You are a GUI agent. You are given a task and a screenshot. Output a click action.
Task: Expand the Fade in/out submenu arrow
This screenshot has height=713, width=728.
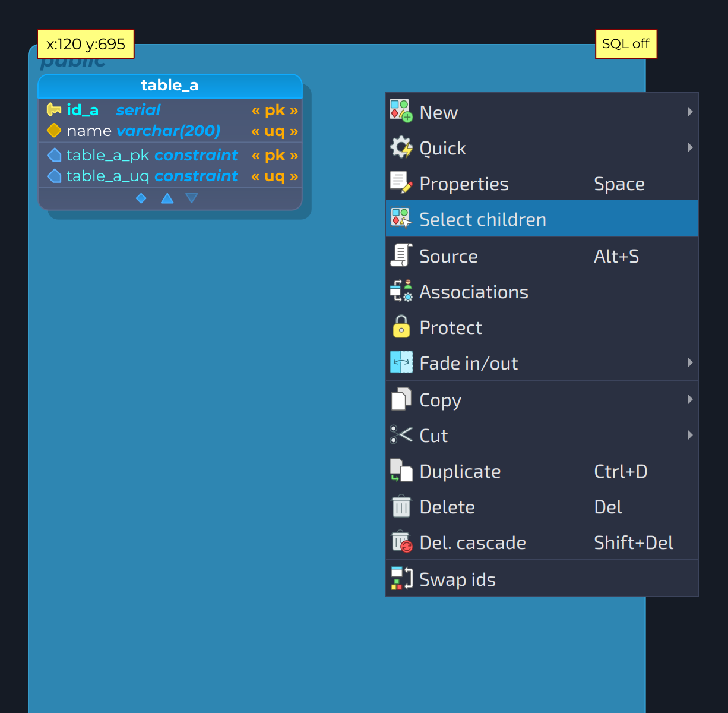690,362
